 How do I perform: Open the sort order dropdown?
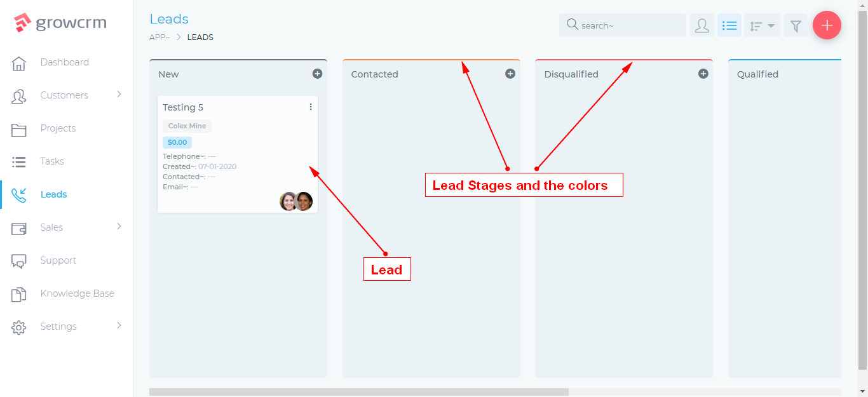tap(762, 25)
